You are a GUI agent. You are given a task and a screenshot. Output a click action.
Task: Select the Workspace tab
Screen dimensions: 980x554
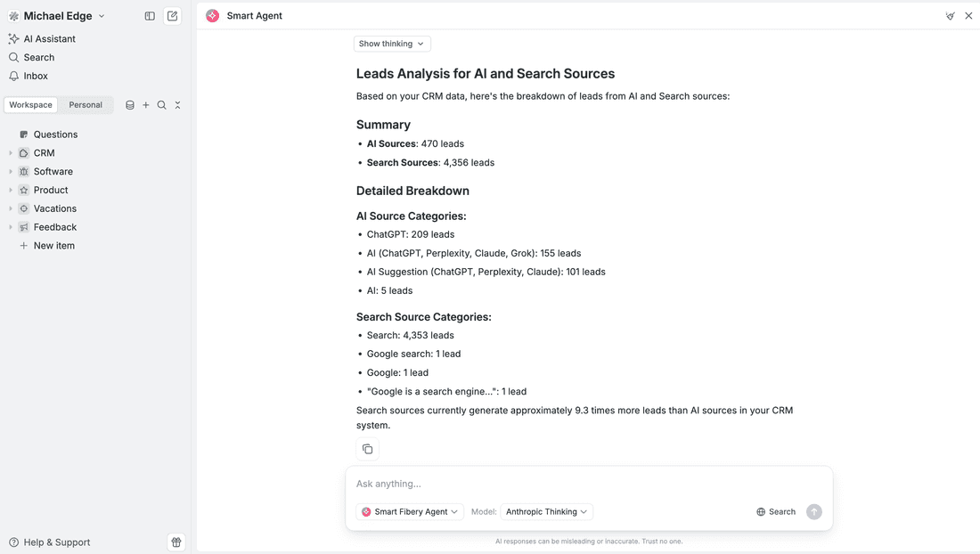coord(31,105)
